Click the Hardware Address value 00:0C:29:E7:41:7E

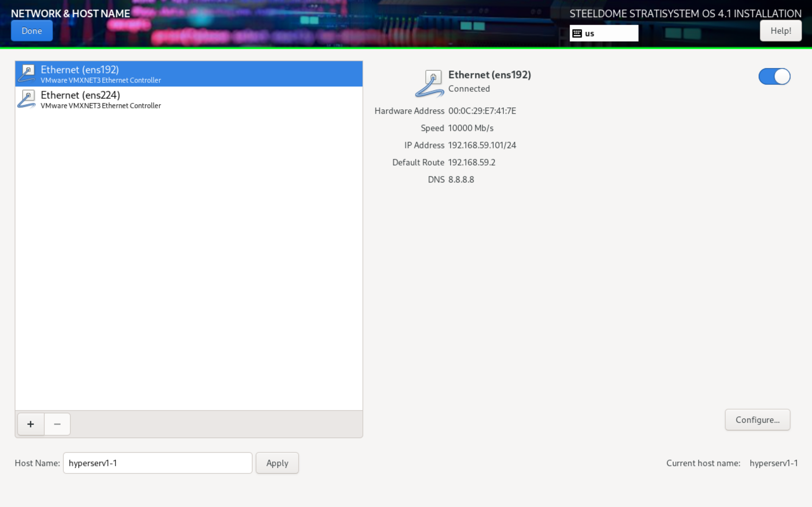point(482,111)
